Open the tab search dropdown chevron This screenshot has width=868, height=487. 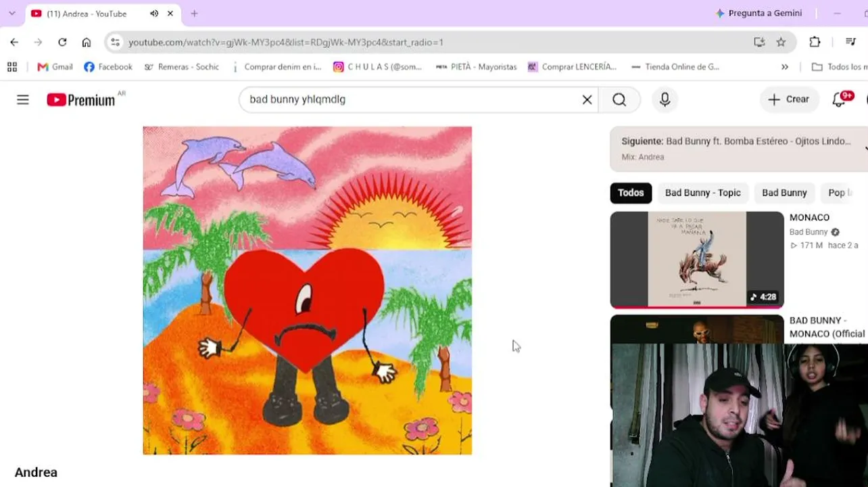pyautogui.click(x=11, y=14)
